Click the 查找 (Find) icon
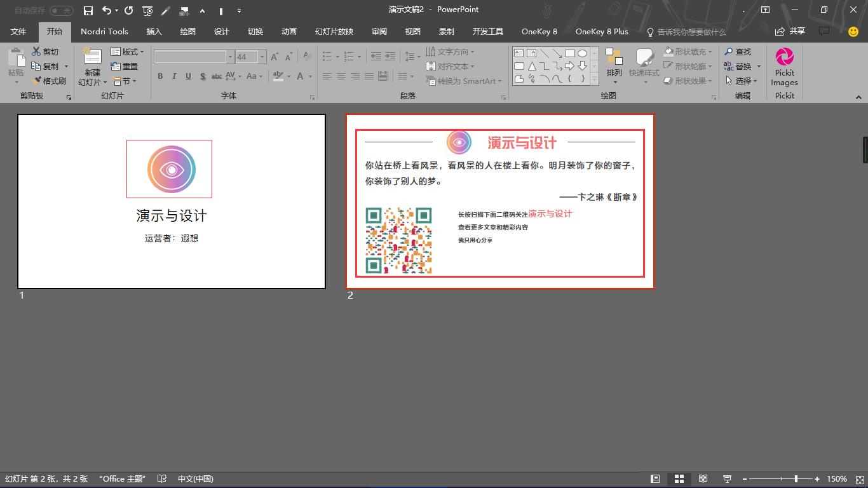868x488 pixels. pos(737,53)
